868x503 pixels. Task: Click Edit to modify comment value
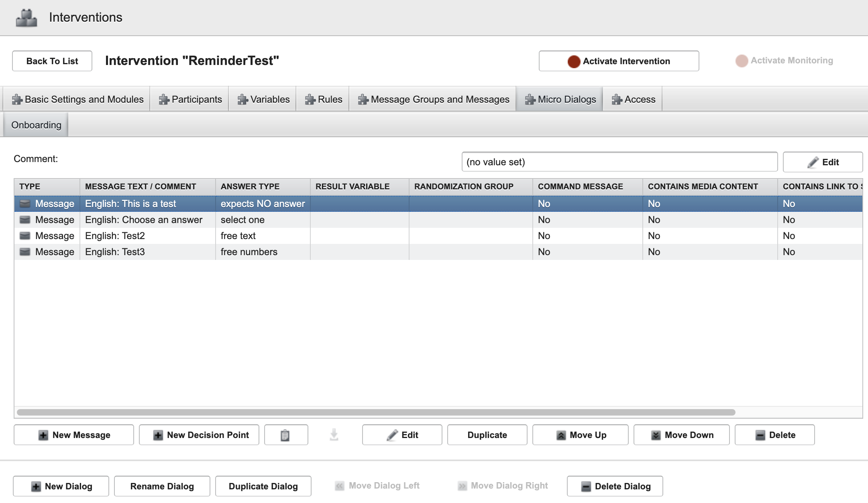[x=823, y=162]
